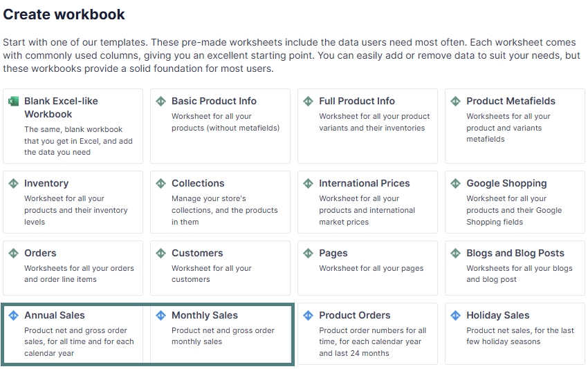Click the diamond icon beside International Prices

pyautogui.click(x=309, y=184)
